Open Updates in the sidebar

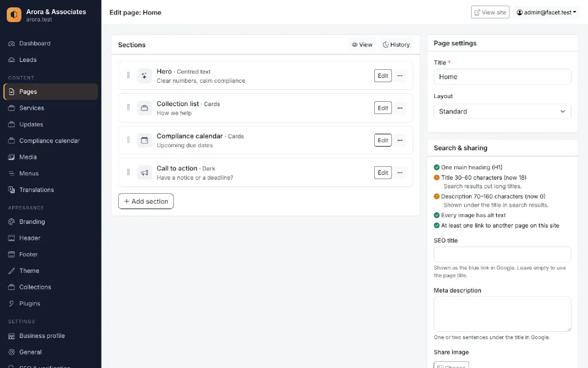point(51,125)
